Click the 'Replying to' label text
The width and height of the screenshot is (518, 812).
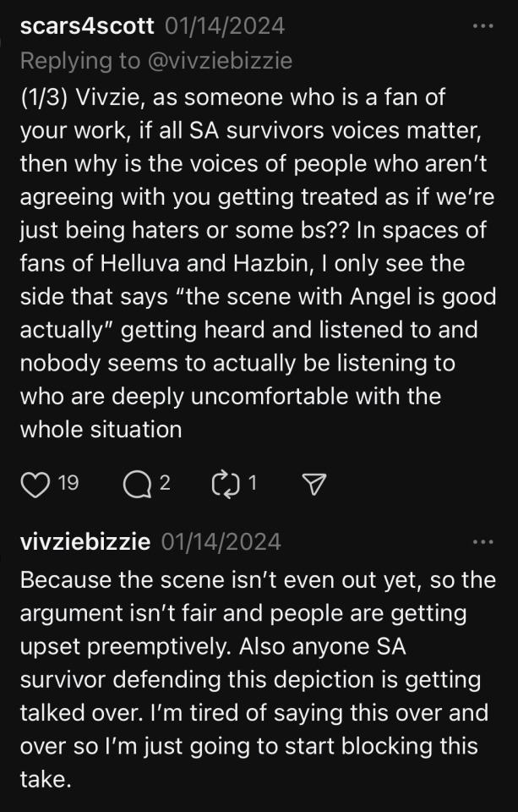[79, 61]
